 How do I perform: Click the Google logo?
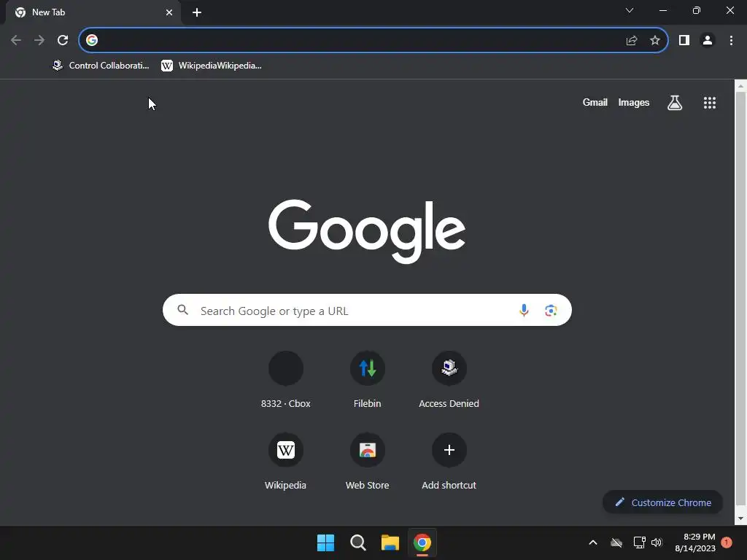367,231
